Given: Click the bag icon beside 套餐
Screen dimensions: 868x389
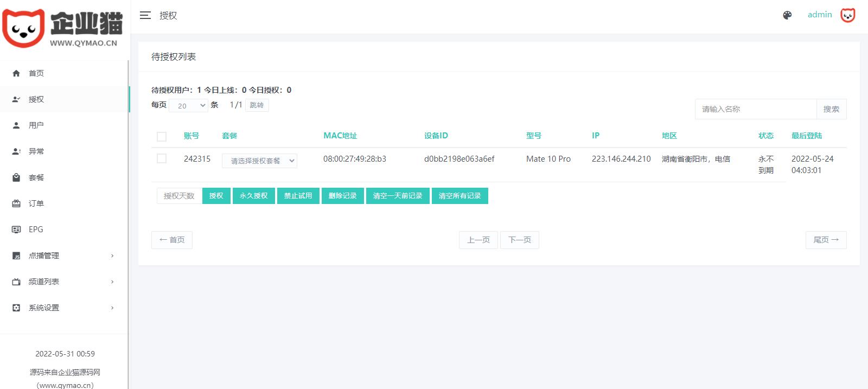Looking at the screenshot, I should click(16, 177).
